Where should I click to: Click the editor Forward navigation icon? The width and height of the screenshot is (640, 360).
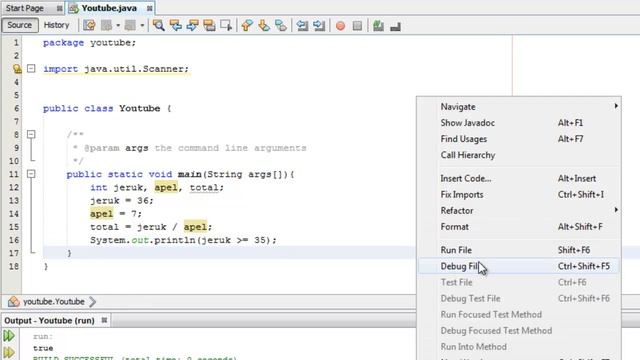point(130,25)
